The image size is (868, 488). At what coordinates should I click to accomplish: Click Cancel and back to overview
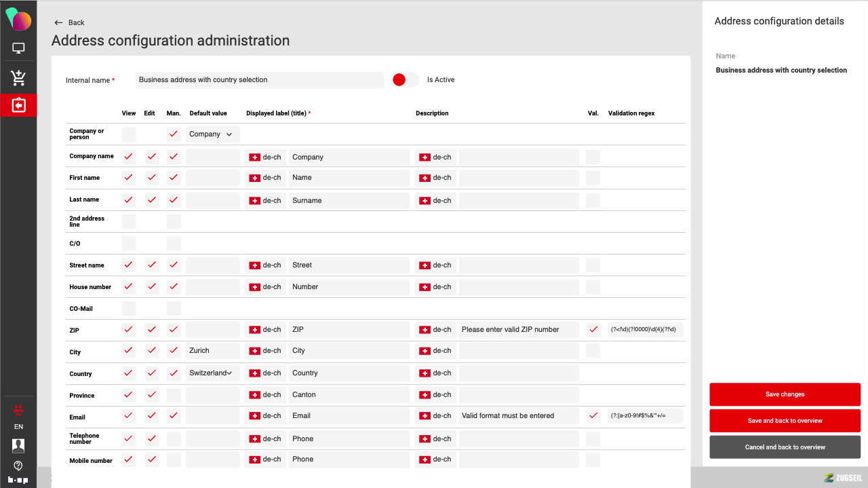pos(785,447)
